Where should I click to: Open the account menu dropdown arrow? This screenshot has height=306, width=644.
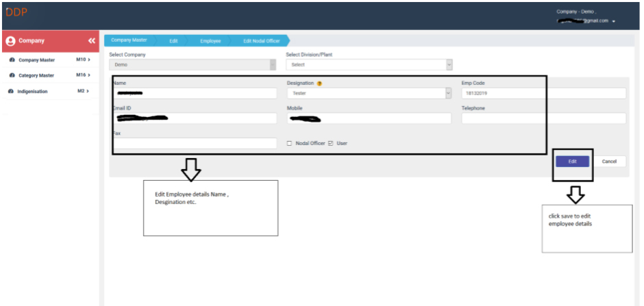[x=614, y=21]
